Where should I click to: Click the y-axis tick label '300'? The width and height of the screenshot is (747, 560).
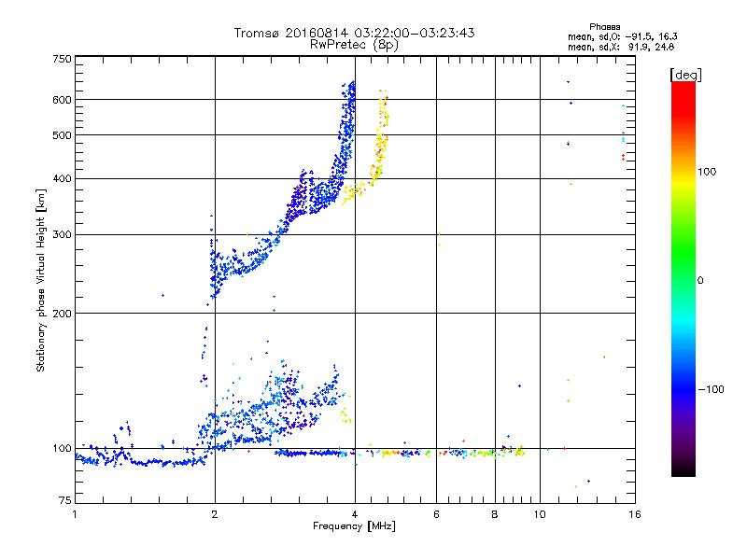[x=62, y=234]
